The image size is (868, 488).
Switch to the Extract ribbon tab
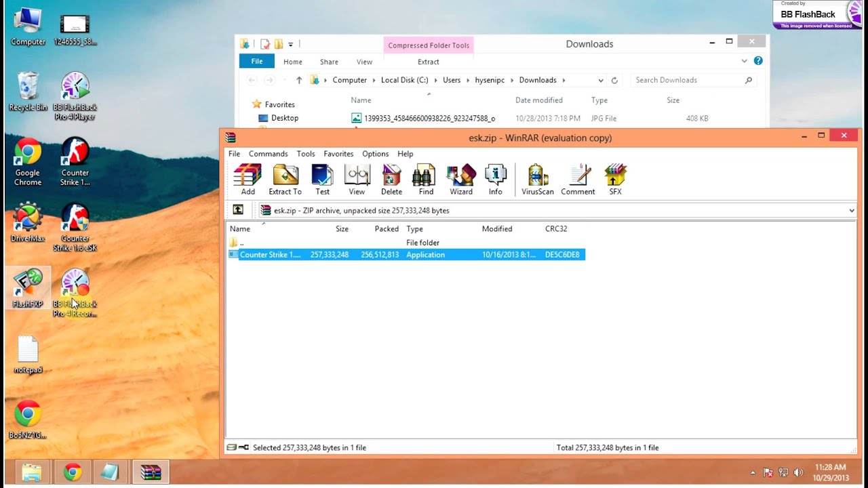(428, 62)
